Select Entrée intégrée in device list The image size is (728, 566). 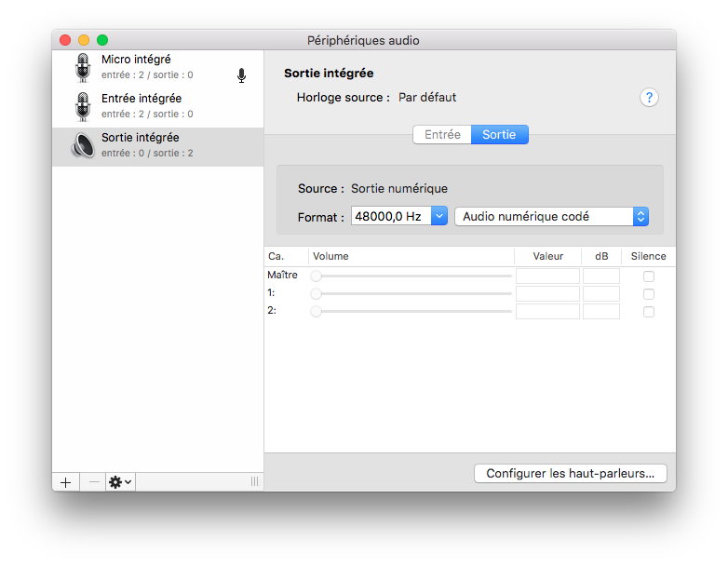[158, 107]
